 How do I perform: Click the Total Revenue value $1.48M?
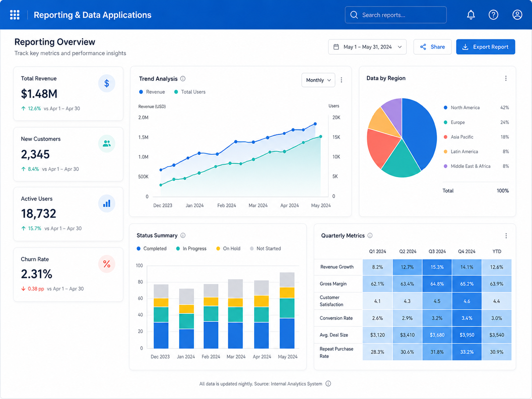(39, 94)
